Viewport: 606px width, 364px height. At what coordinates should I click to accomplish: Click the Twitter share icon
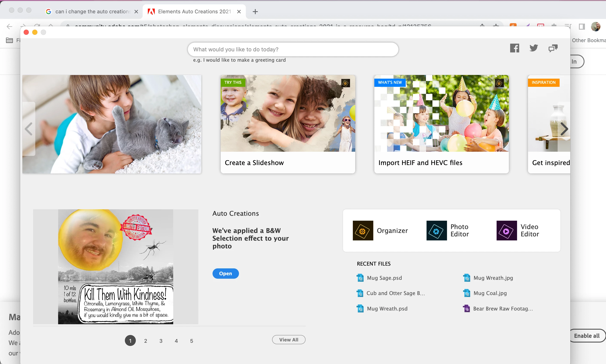(533, 48)
